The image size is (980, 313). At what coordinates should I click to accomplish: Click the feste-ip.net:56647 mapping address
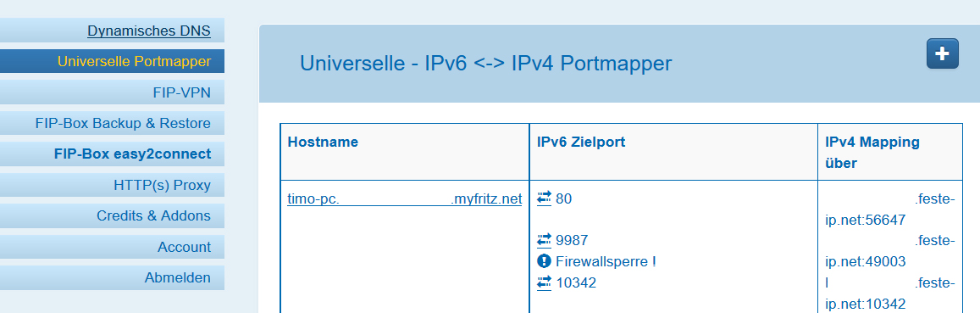point(890,210)
